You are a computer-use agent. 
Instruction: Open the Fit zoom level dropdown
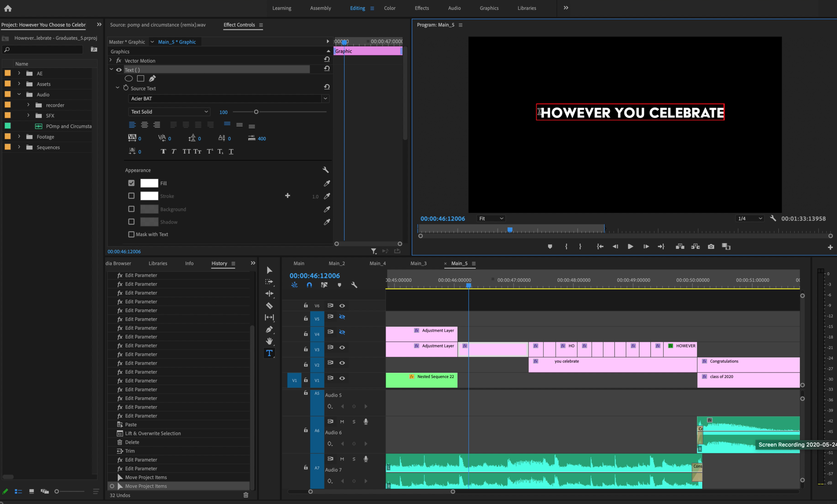[x=490, y=219]
